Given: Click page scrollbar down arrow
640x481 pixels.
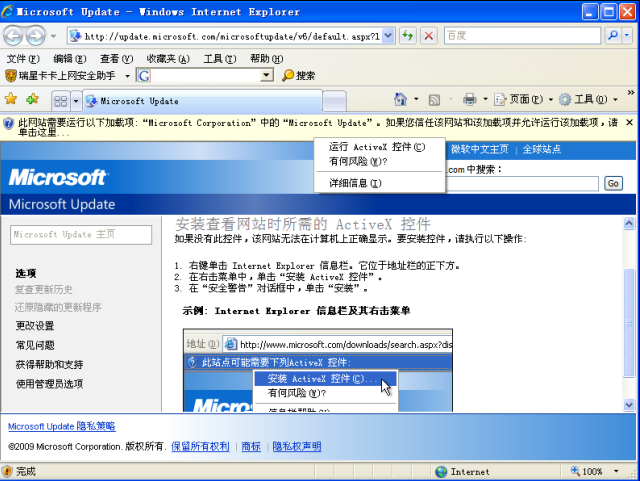Looking at the screenshot, I should (629, 405).
